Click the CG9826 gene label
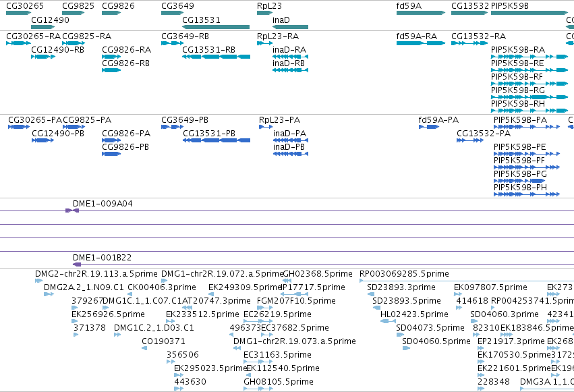The image size is (574, 392). [x=118, y=6]
